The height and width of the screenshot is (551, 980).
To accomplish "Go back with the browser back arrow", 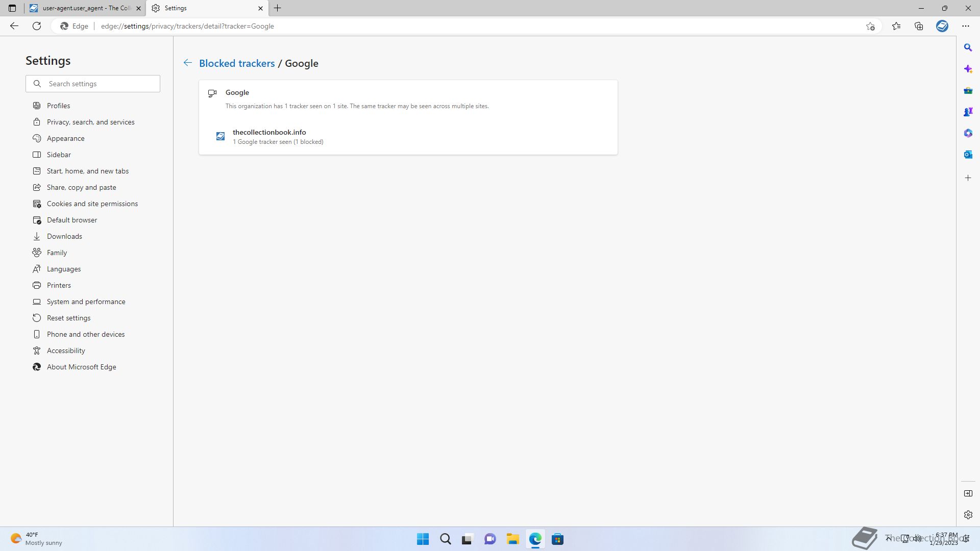I will click(x=14, y=26).
